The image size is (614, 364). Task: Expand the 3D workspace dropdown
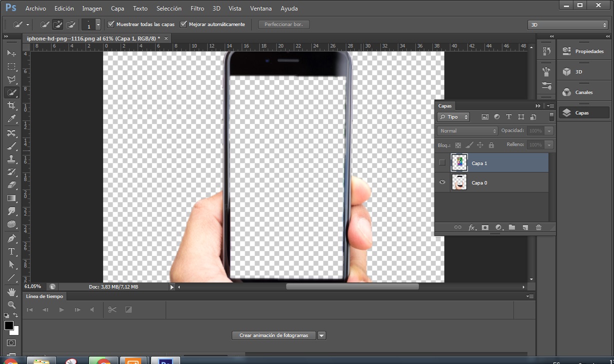click(568, 24)
